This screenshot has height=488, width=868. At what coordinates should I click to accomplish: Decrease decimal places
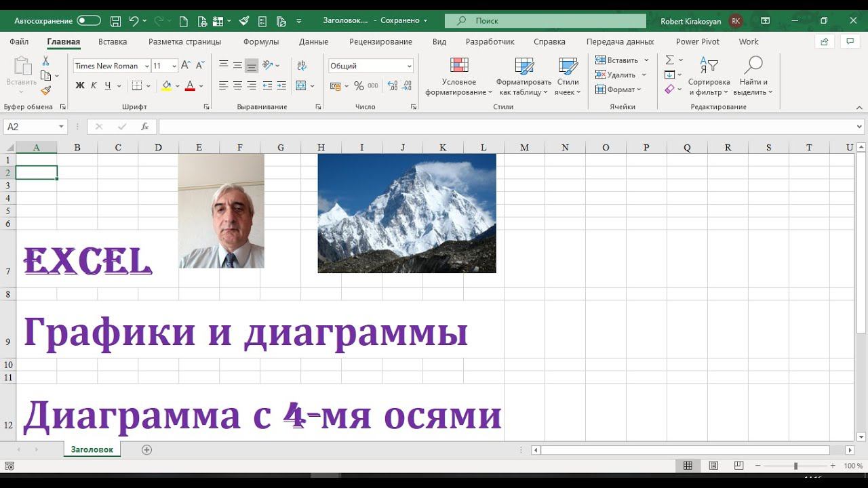[407, 86]
